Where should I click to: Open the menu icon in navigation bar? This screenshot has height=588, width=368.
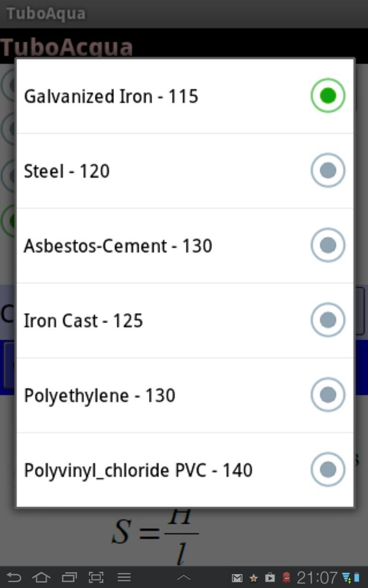pyautogui.click(x=124, y=577)
